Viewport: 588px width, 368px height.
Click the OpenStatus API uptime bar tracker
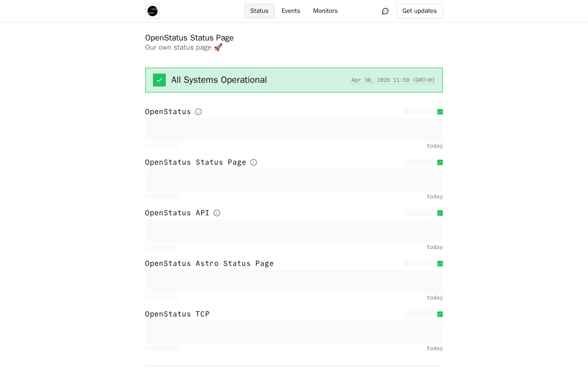294,231
